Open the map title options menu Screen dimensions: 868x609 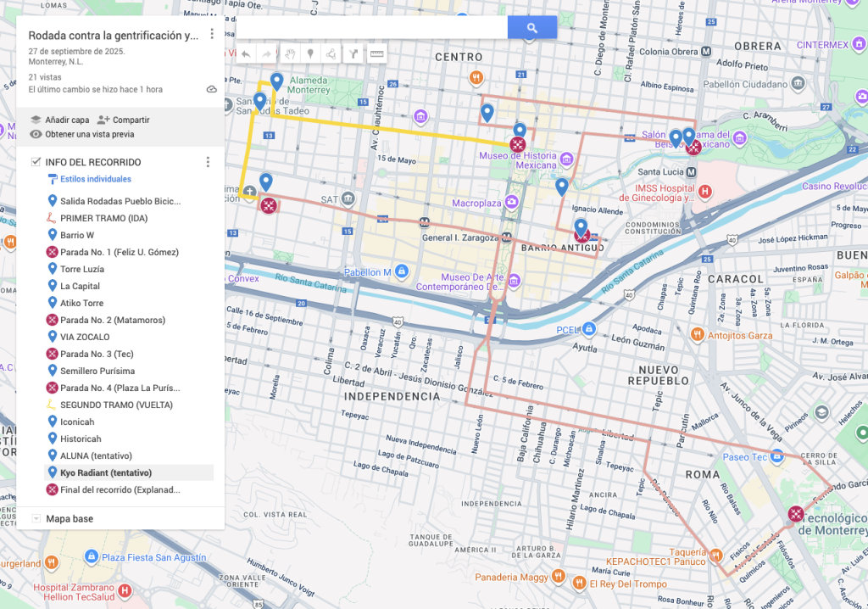point(212,34)
